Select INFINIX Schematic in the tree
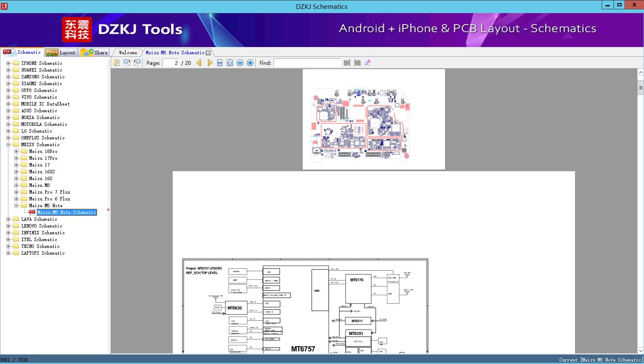The height and width of the screenshot is (364, 644). coord(43,233)
